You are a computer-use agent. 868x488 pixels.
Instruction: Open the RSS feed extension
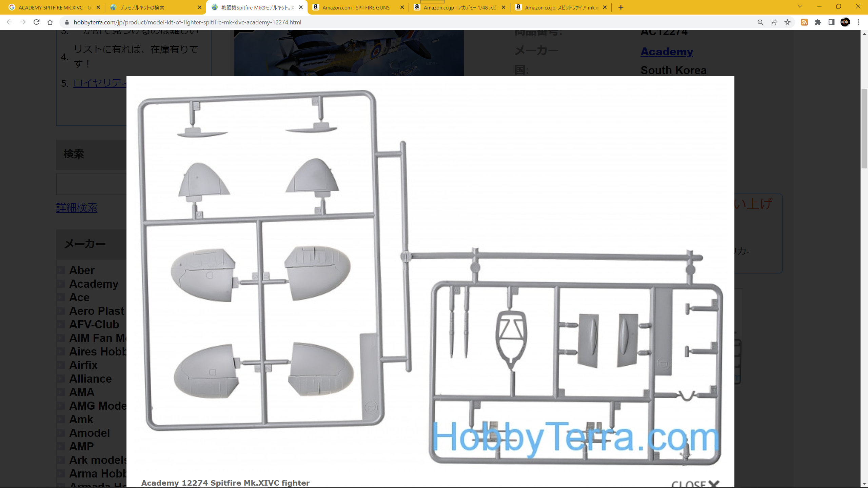(x=804, y=22)
